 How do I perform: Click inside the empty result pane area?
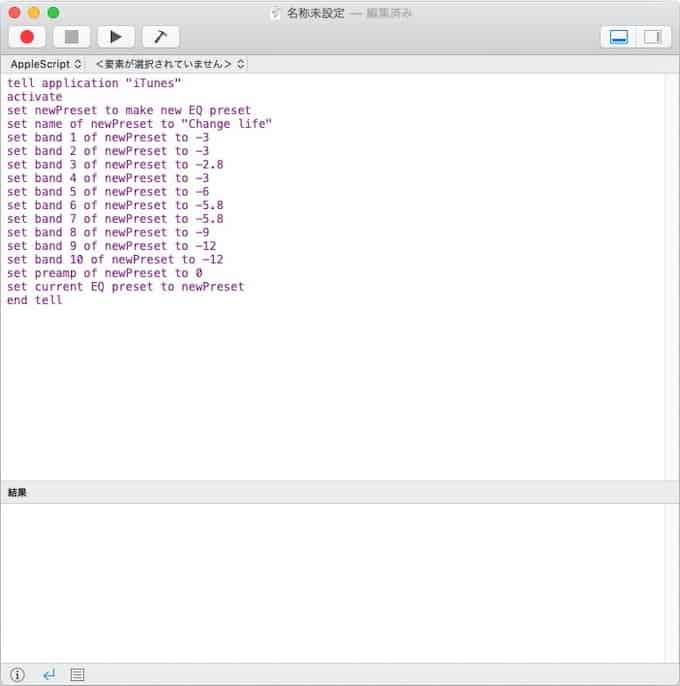(333, 583)
